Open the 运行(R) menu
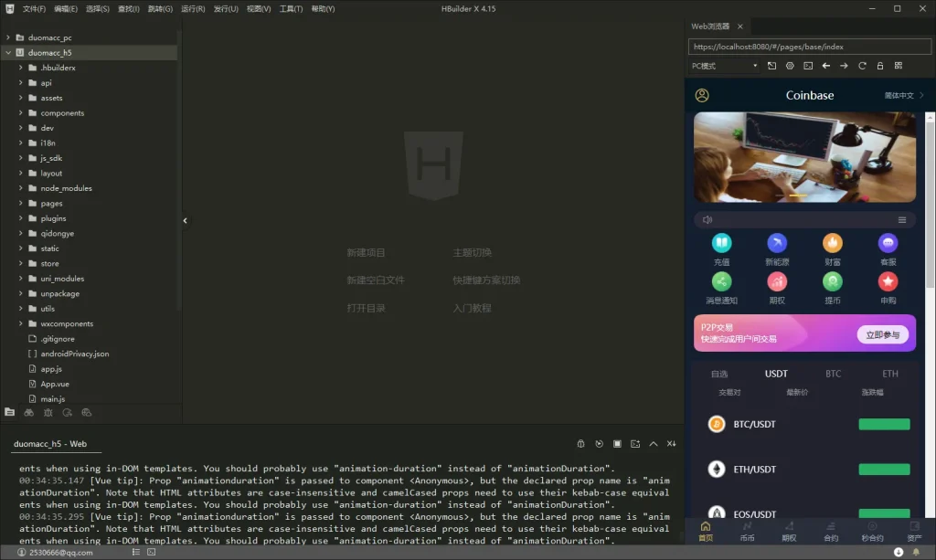936x560 pixels. click(193, 8)
